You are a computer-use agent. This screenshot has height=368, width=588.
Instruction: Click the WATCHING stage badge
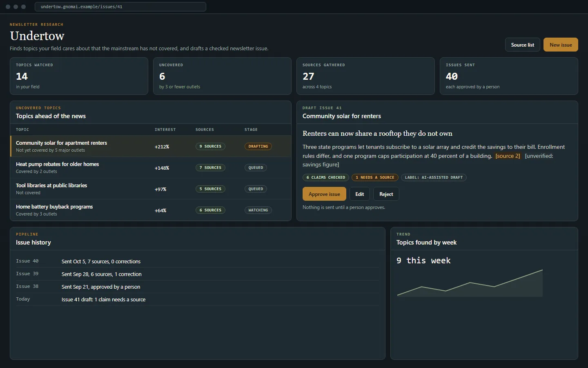pyautogui.click(x=258, y=210)
